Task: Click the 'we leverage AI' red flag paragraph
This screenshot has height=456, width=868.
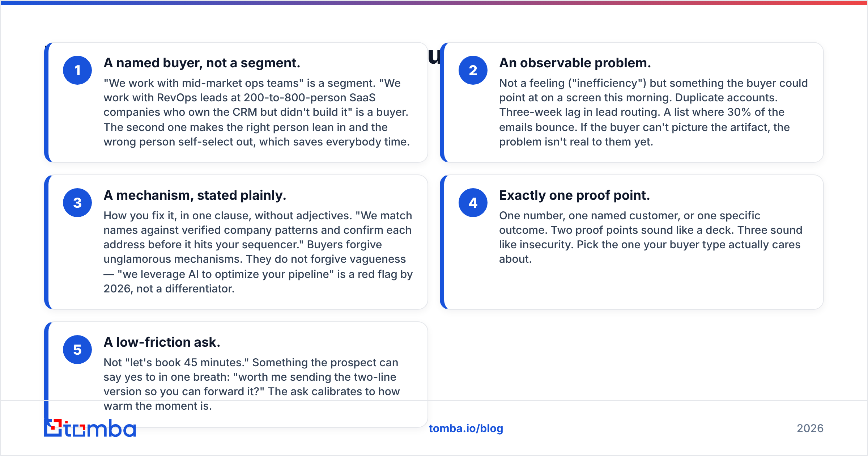Action: click(258, 252)
